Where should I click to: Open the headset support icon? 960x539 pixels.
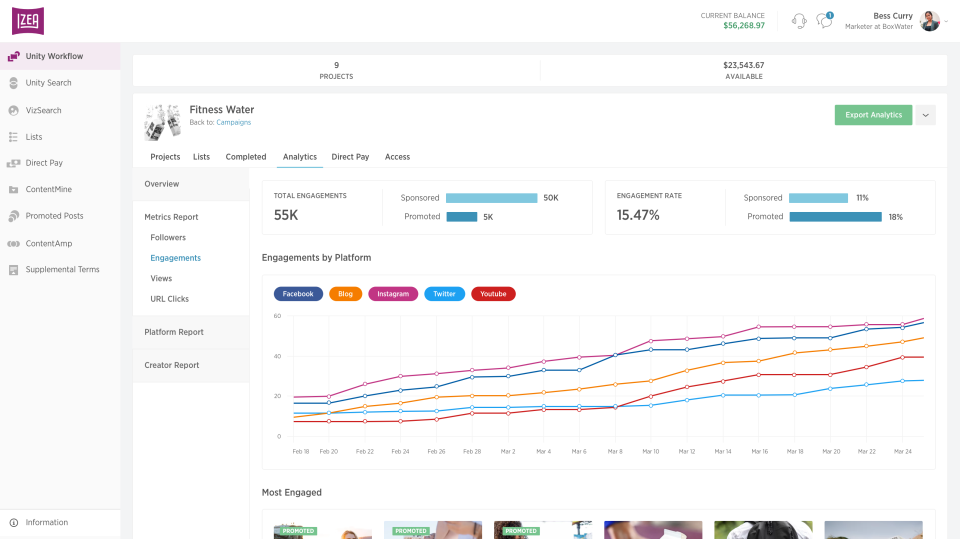[799, 21]
